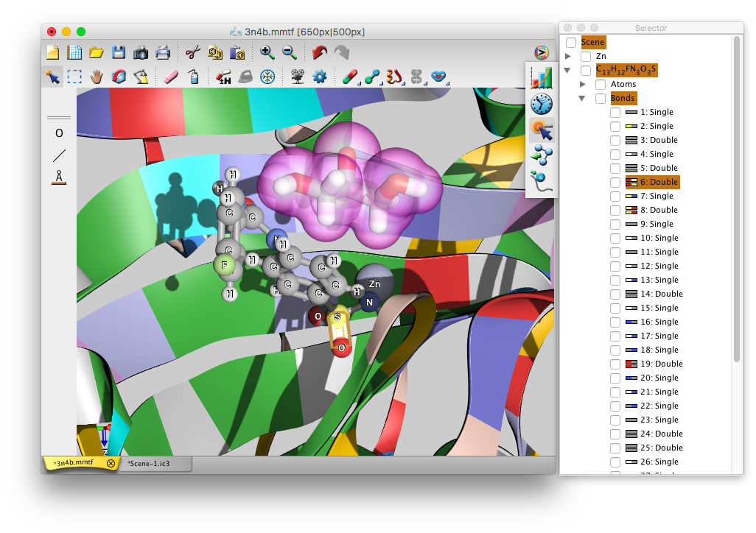Click the Selector panel vertical scrollbar
Viewport: 756px width, 533px height.
[736, 199]
